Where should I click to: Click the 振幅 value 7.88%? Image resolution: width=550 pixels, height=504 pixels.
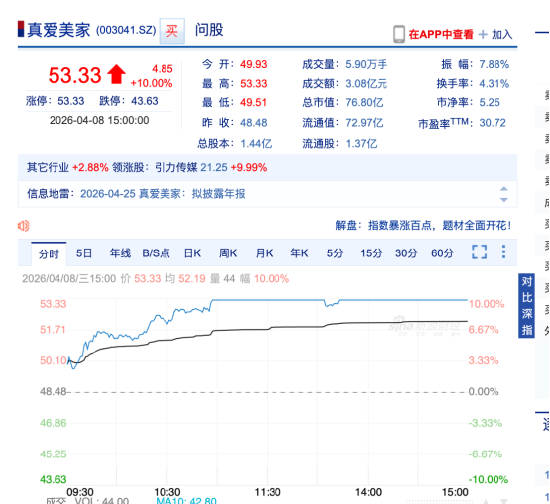[494, 64]
